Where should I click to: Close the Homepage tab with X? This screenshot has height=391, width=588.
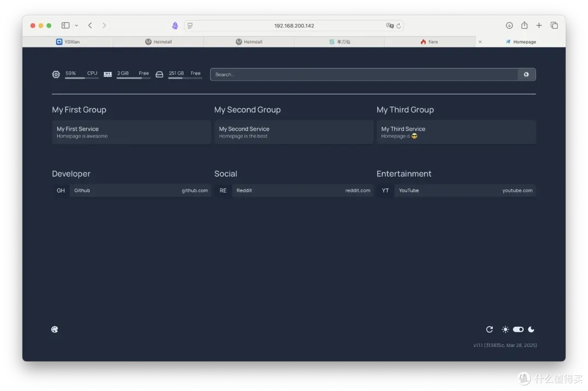coord(480,42)
